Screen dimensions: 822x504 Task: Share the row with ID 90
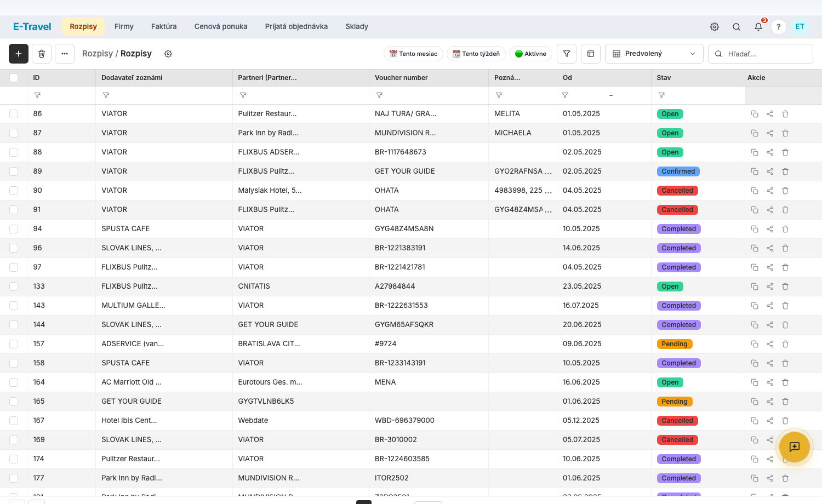coord(770,191)
